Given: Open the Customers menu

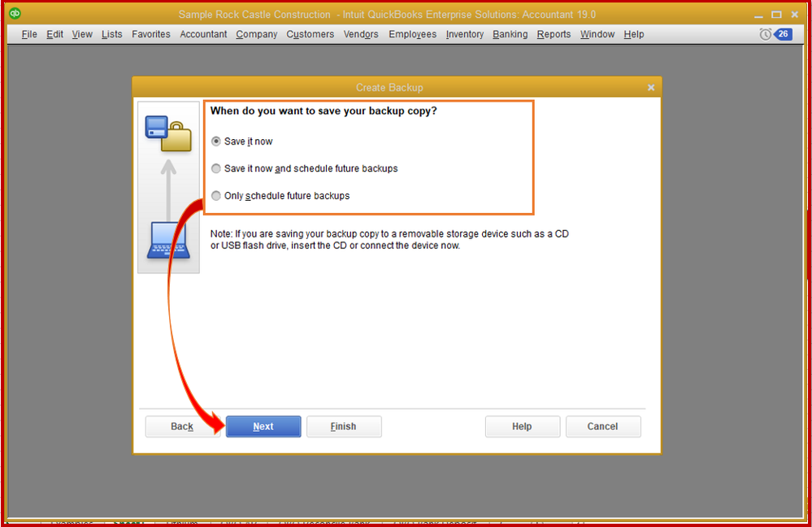Looking at the screenshot, I should click(310, 34).
